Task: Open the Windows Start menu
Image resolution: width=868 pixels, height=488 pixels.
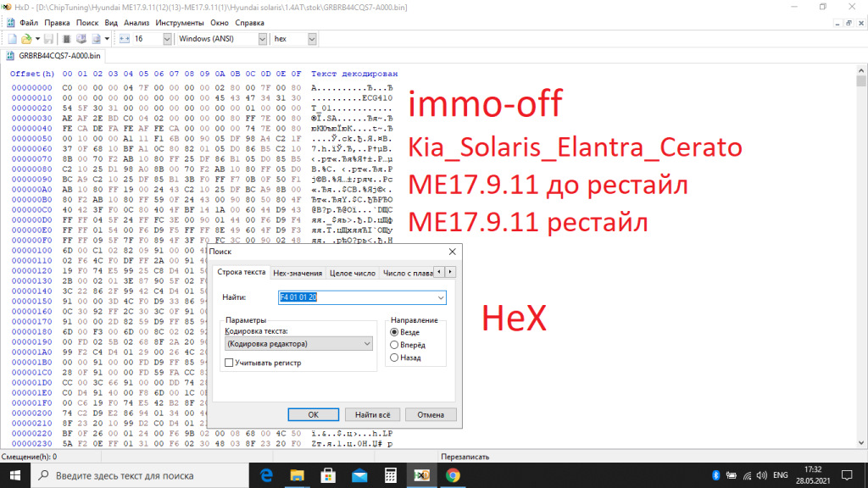Action: point(15,475)
